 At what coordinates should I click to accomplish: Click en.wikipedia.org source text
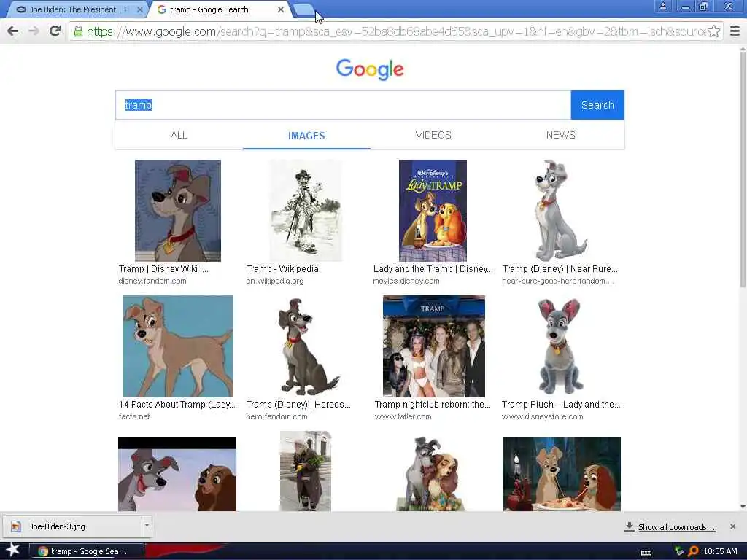pos(275,281)
